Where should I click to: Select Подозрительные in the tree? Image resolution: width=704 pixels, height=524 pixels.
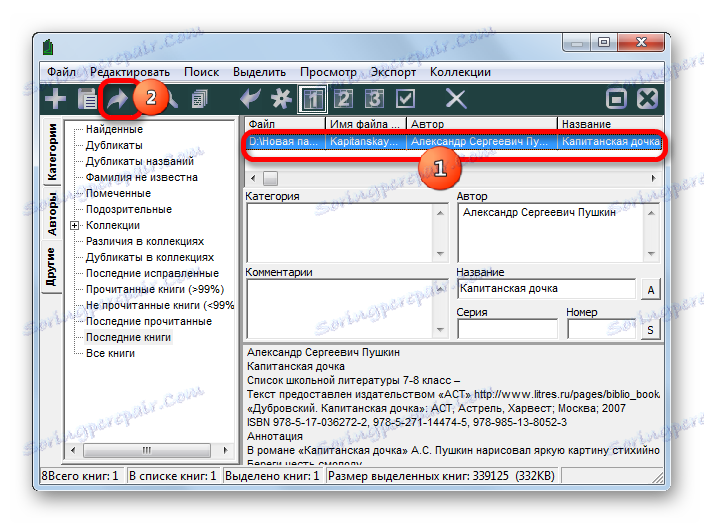coord(128,209)
